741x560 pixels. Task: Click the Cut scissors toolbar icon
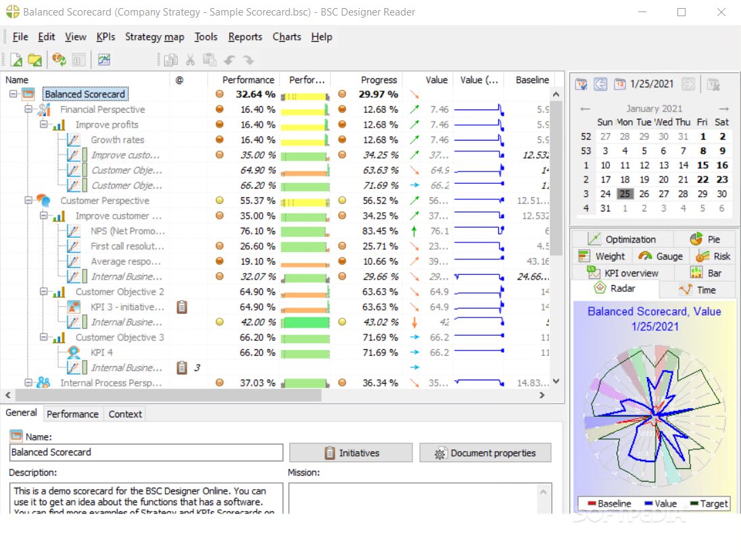[x=191, y=60]
